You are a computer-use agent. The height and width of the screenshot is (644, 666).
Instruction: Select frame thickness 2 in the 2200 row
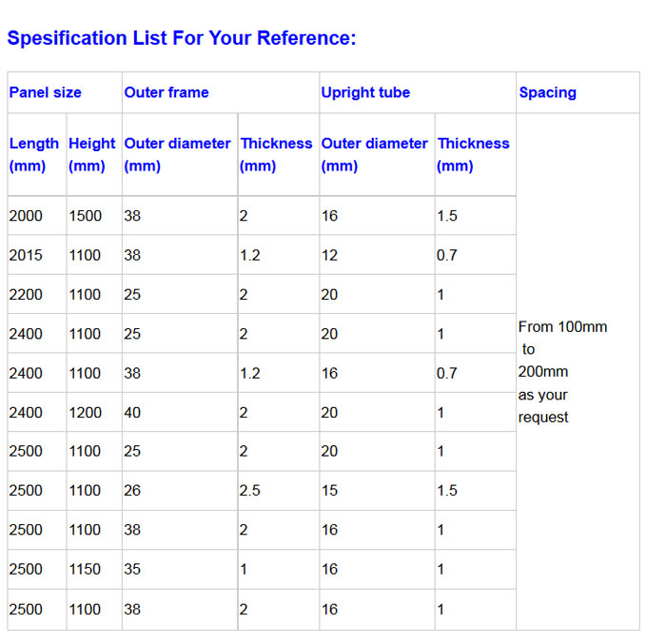click(244, 294)
